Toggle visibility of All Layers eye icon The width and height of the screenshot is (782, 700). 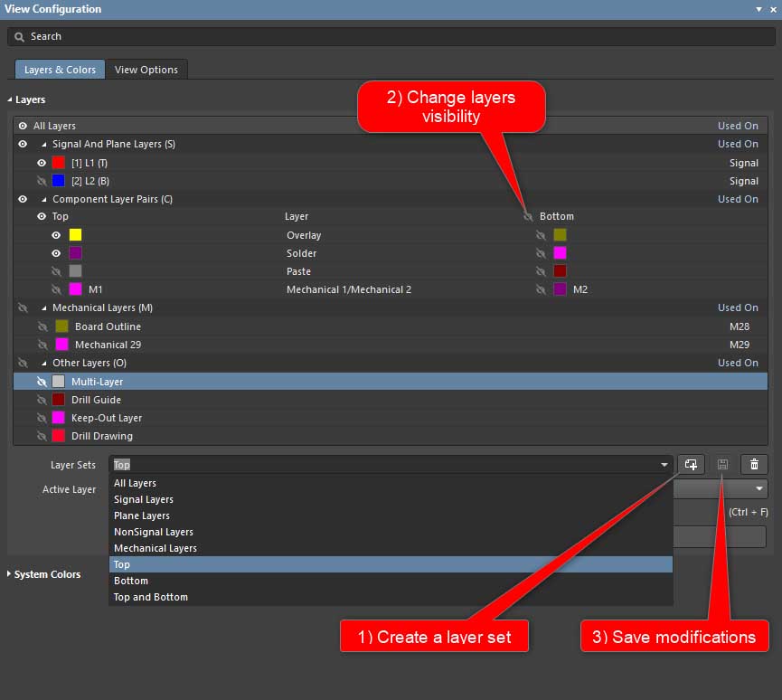[x=23, y=126]
